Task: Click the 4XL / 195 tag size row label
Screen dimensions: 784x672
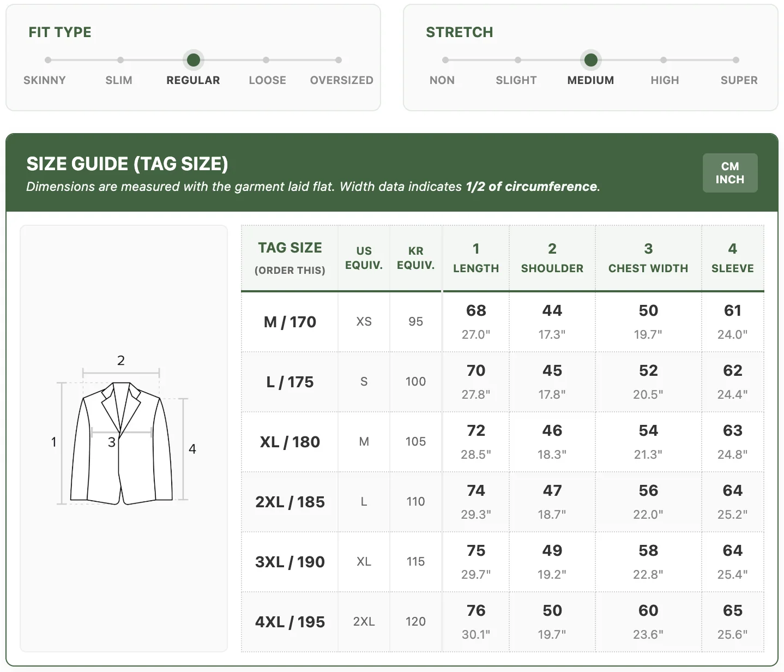Action: tap(290, 622)
